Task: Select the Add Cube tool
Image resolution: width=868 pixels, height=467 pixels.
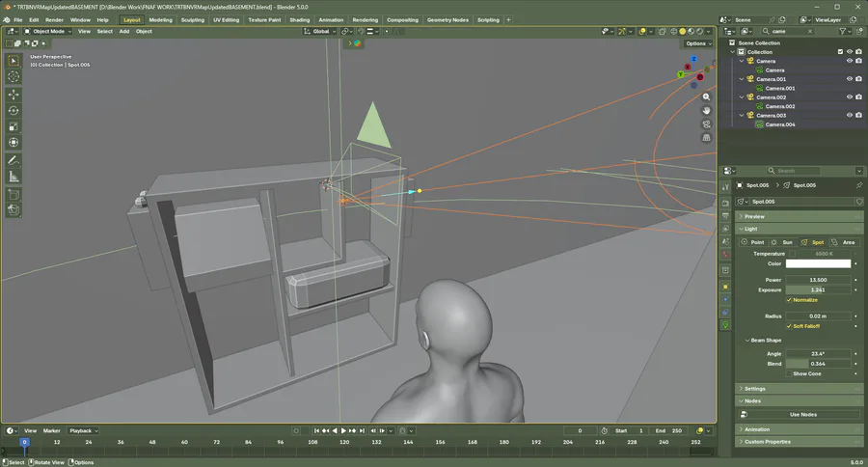Action: 14,195
